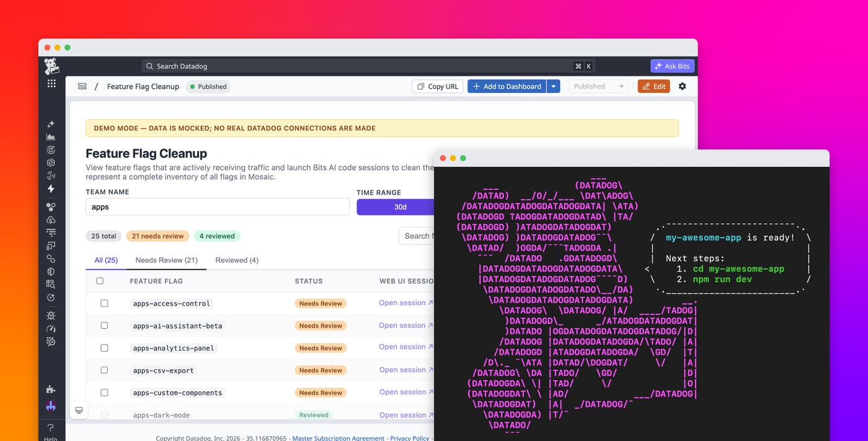Viewport: 868px width, 441px height.
Task: Click the 4 reviewed badge
Action: [x=217, y=236]
